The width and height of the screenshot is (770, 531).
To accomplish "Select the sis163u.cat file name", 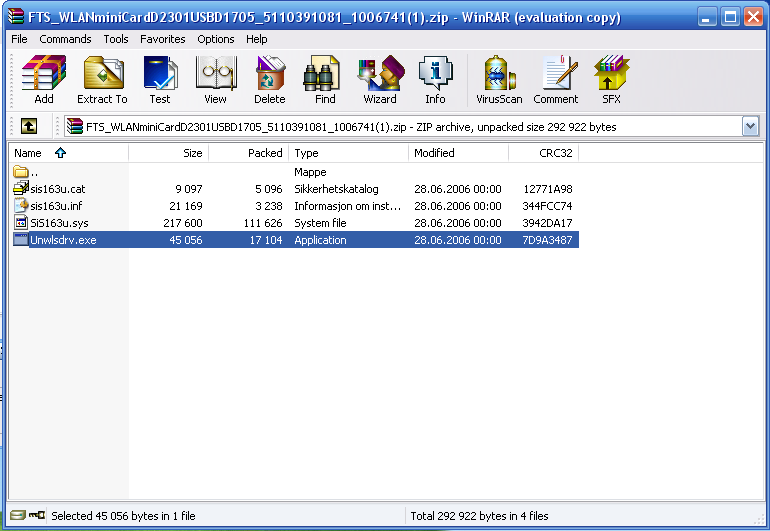I will tap(58, 189).
